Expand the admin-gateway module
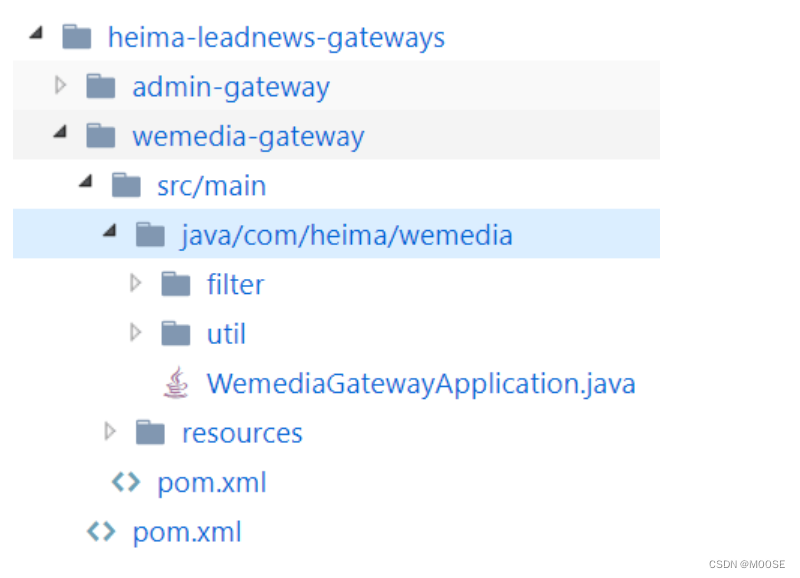Image resolution: width=800 pixels, height=578 pixels. 60,85
